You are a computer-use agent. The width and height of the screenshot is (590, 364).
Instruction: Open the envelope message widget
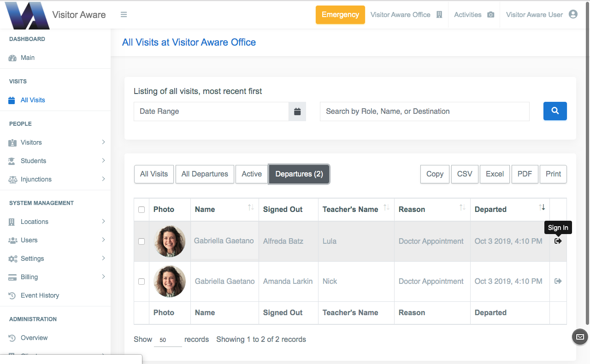(580, 337)
